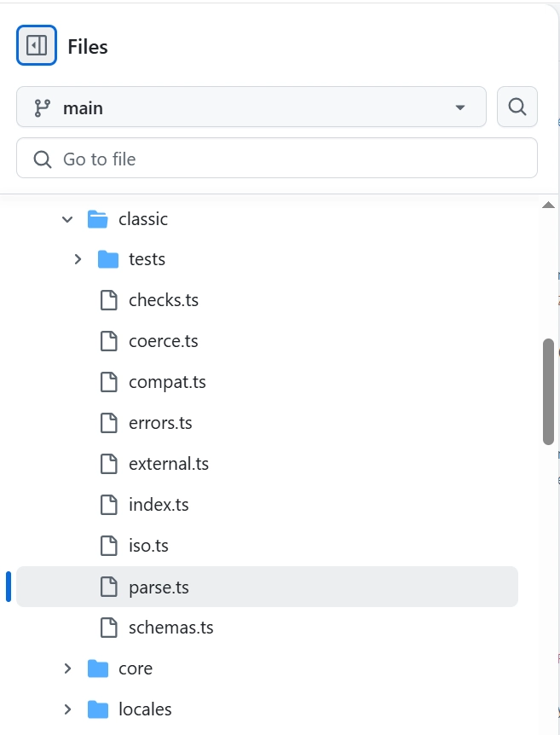Click the file icon next to checks.ts

(109, 300)
